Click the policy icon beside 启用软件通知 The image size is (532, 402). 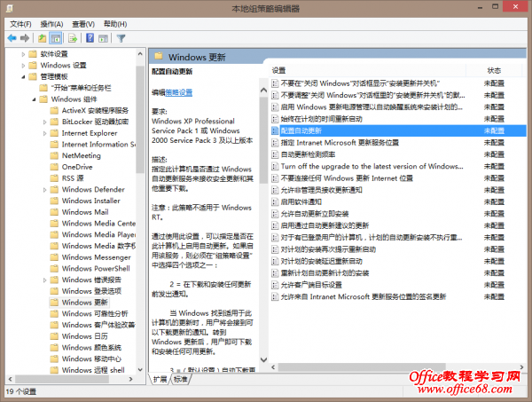[275, 202]
